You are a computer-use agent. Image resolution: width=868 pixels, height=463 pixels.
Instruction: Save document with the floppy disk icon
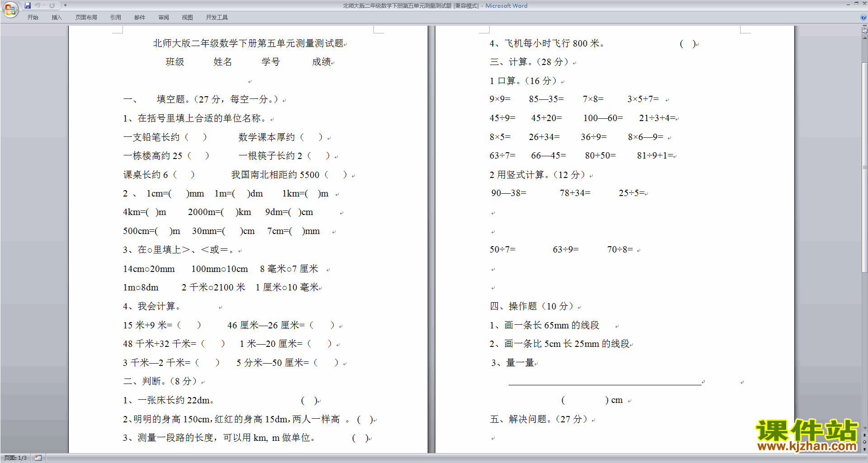[28, 5]
